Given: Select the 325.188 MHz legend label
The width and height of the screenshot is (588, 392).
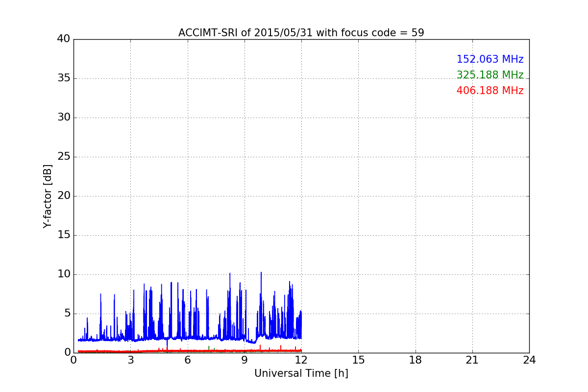Looking at the screenshot, I should pyautogui.click(x=490, y=75).
